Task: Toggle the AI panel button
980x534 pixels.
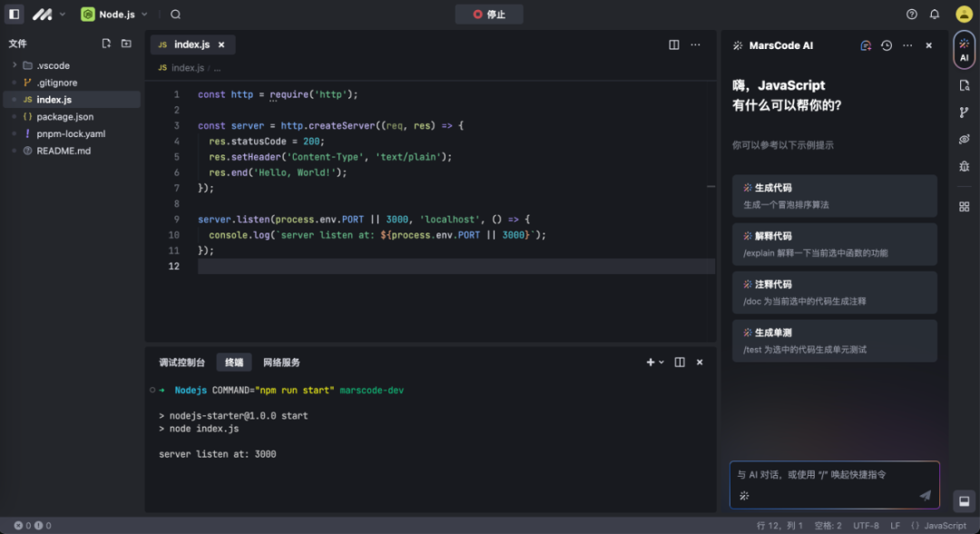Action: point(964,50)
